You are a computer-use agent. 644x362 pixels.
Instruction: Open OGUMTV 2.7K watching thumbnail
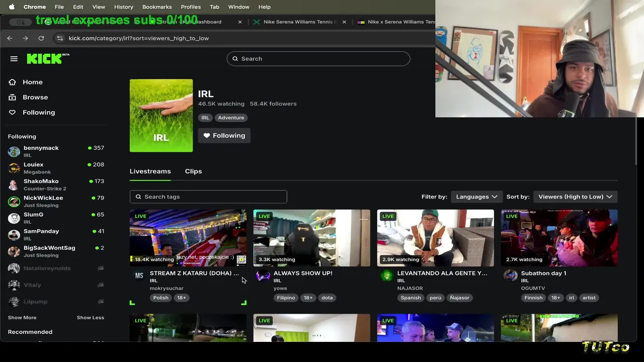(x=559, y=238)
